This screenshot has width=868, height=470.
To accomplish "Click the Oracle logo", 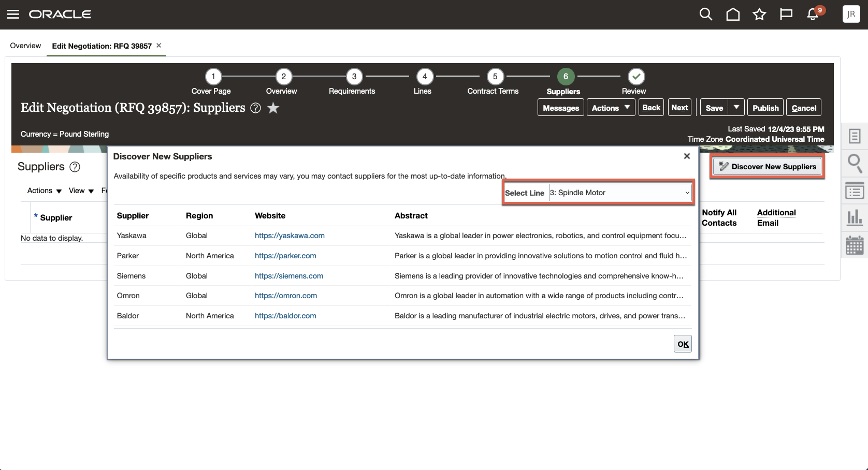I will (60, 14).
